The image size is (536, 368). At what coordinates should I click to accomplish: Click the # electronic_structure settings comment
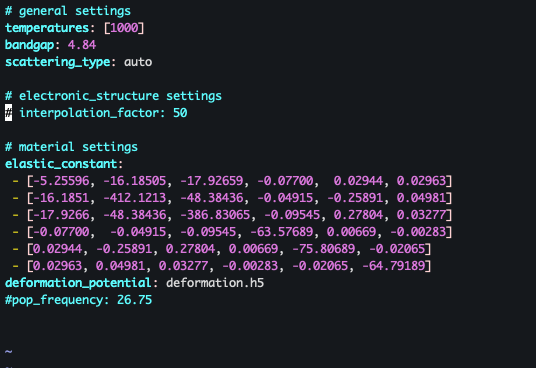(113, 96)
